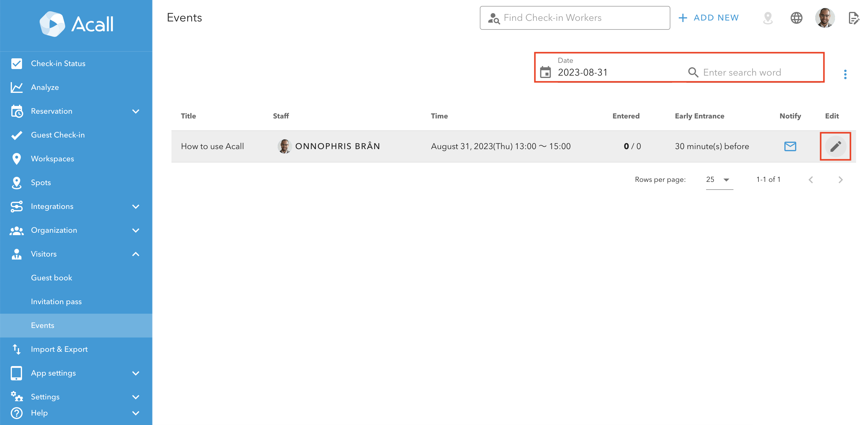Viewport: 868px width, 425px height.
Task: Click the location pin icon in header
Action: [x=768, y=18]
